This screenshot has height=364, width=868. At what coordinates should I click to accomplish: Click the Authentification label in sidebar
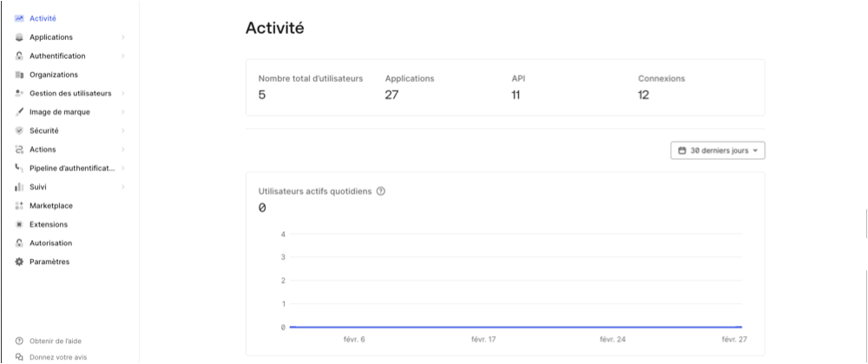(x=57, y=56)
